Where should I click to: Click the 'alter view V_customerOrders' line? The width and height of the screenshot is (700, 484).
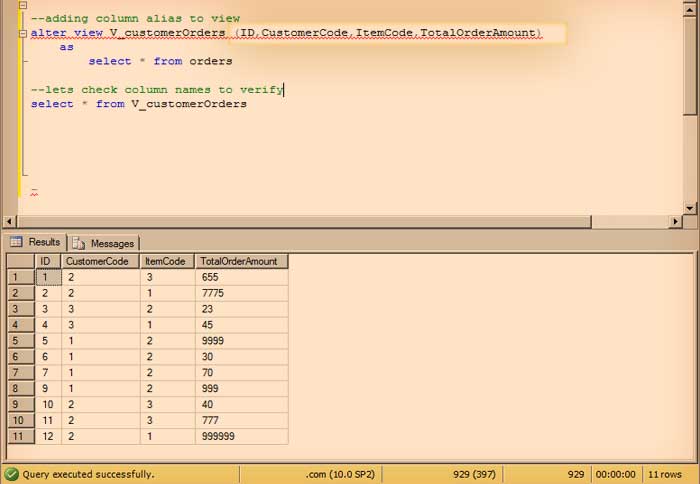pos(286,33)
